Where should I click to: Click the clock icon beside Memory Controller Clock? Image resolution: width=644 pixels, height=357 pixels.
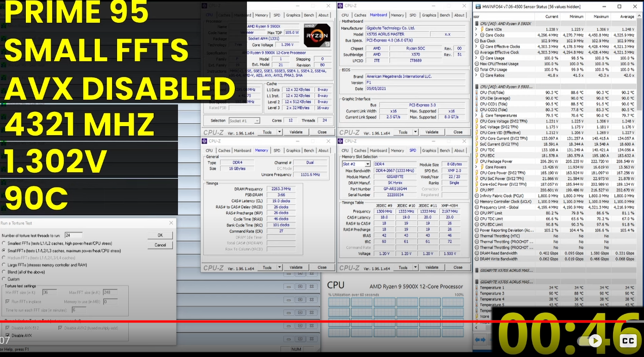(477, 202)
